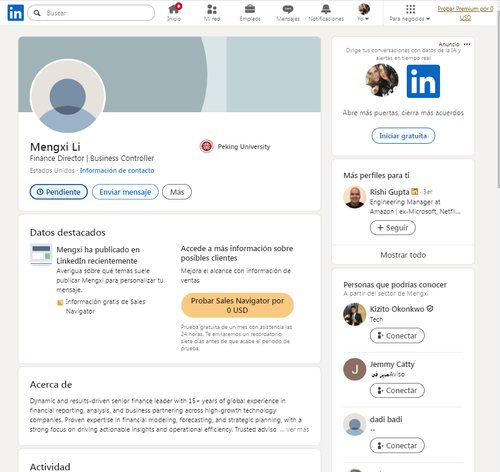
Task: Click the Sales Navigator gold badge icon
Action: 60,302
